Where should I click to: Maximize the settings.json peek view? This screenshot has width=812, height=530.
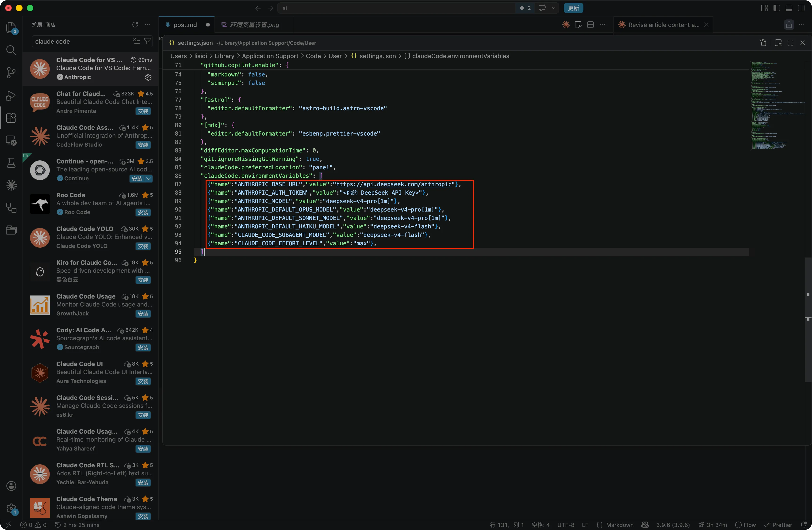coord(790,43)
